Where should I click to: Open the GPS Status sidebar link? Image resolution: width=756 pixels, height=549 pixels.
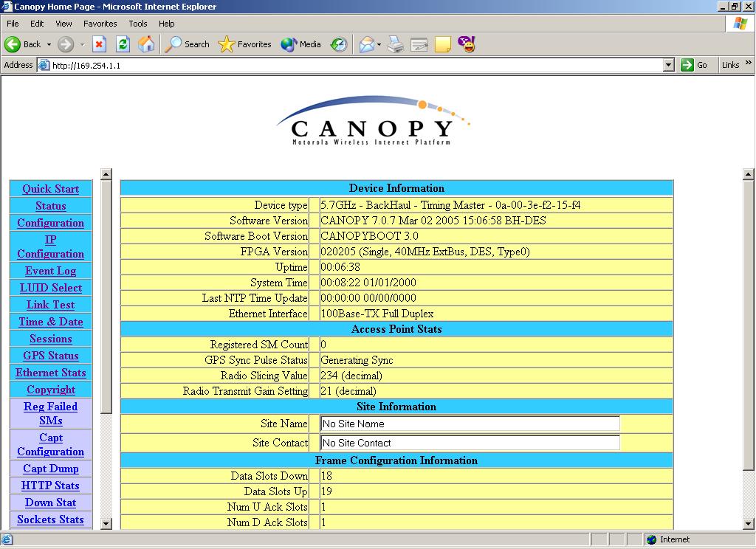click(50, 356)
